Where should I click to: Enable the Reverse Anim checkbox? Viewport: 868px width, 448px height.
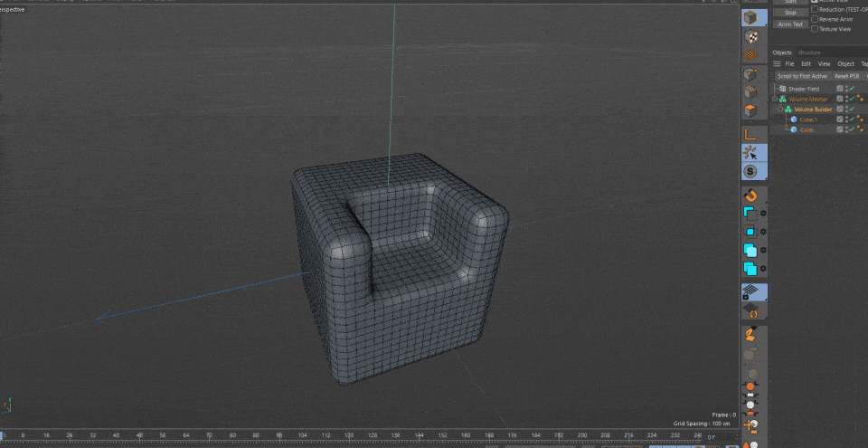(815, 19)
